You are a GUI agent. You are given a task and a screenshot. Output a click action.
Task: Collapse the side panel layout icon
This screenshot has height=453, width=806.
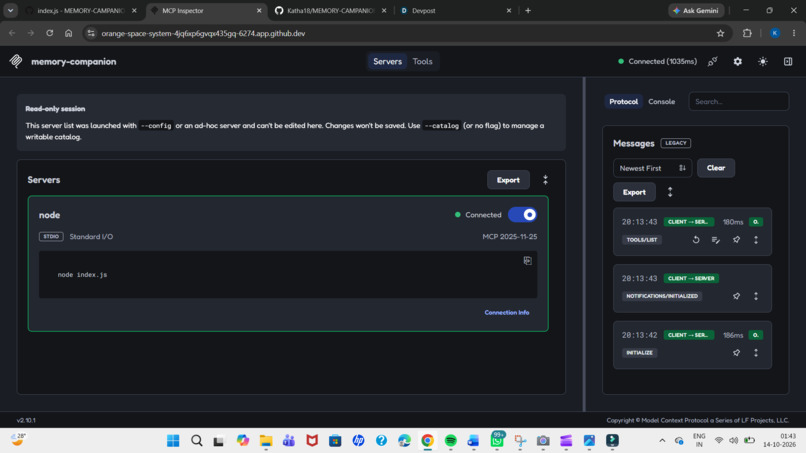[x=788, y=62]
